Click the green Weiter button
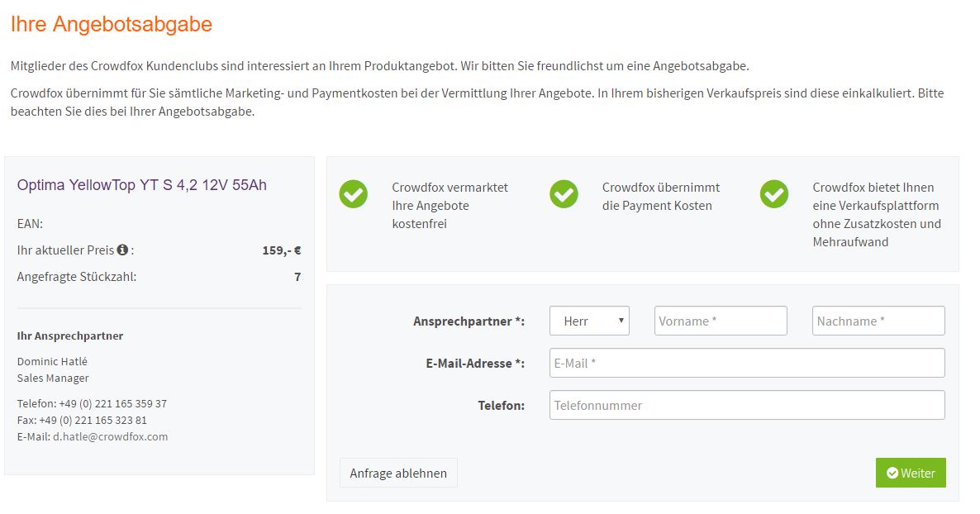This screenshot has height=514, width=980. point(911,473)
